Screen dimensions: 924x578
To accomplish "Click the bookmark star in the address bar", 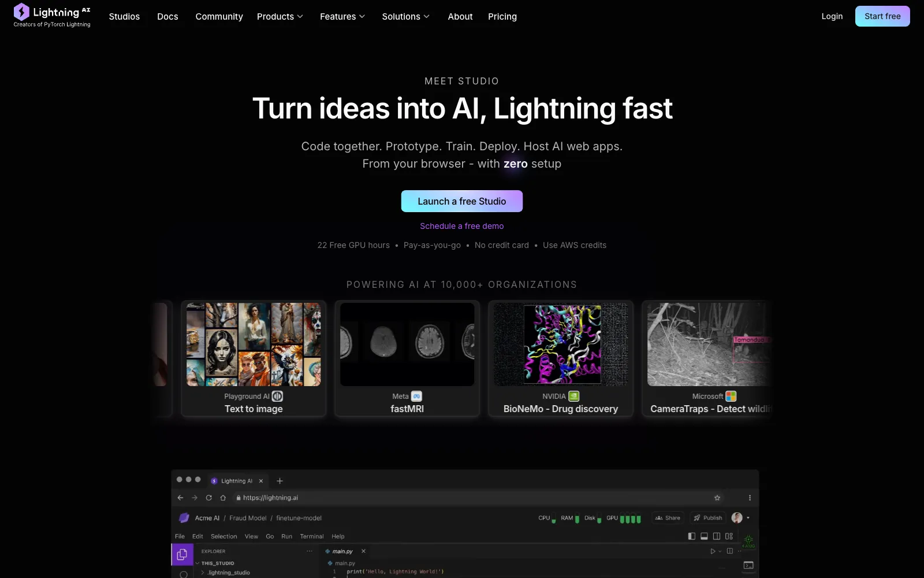I will click(717, 498).
